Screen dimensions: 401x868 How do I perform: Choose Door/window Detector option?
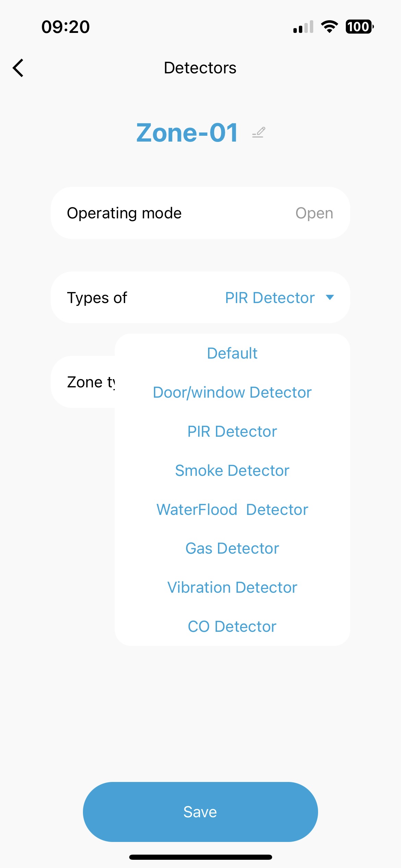[232, 392]
